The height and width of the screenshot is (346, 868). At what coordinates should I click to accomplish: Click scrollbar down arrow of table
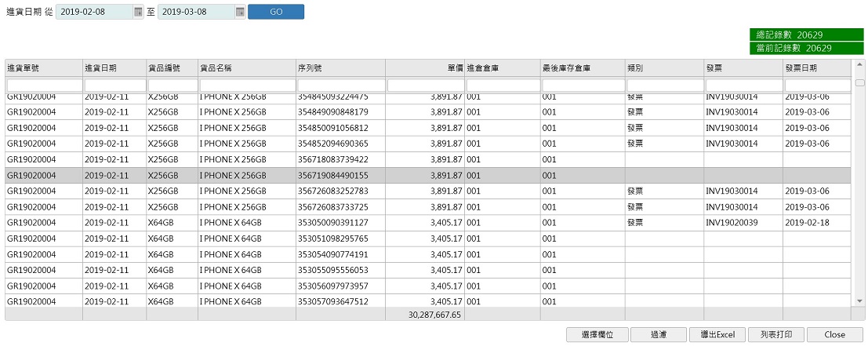click(x=859, y=300)
